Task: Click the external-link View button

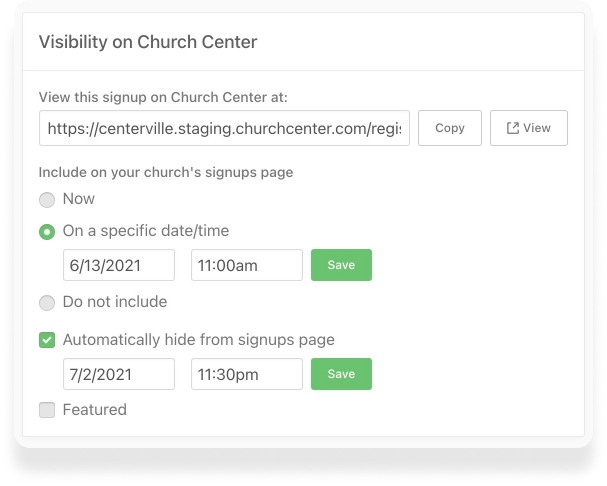Action: [x=529, y=128]
